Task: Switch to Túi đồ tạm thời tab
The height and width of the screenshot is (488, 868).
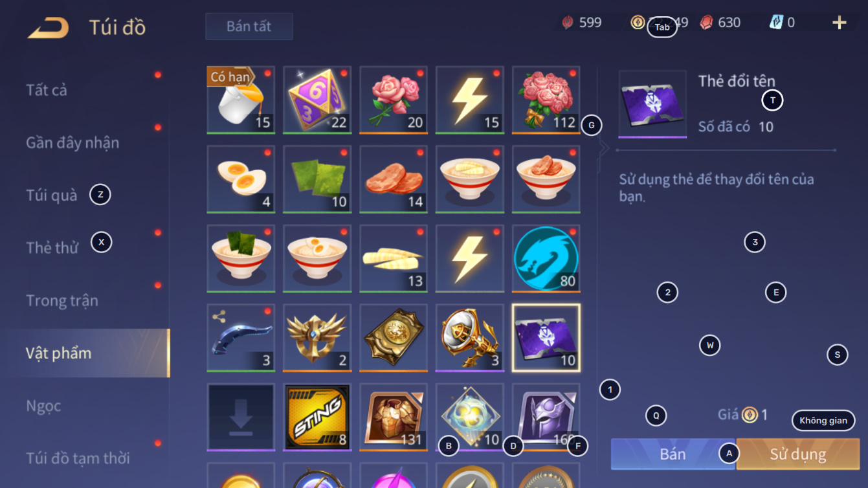Action: pyautogui.click(x=78, y=458)
